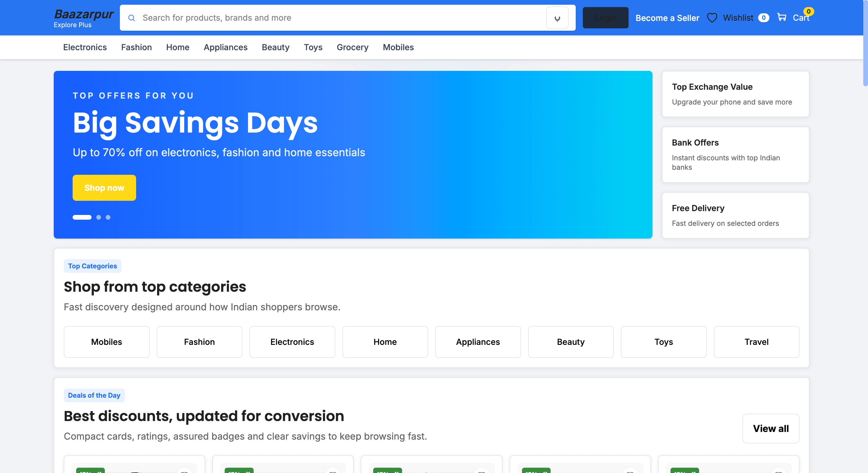Open the Wishlist heart icon

[712, 18]
